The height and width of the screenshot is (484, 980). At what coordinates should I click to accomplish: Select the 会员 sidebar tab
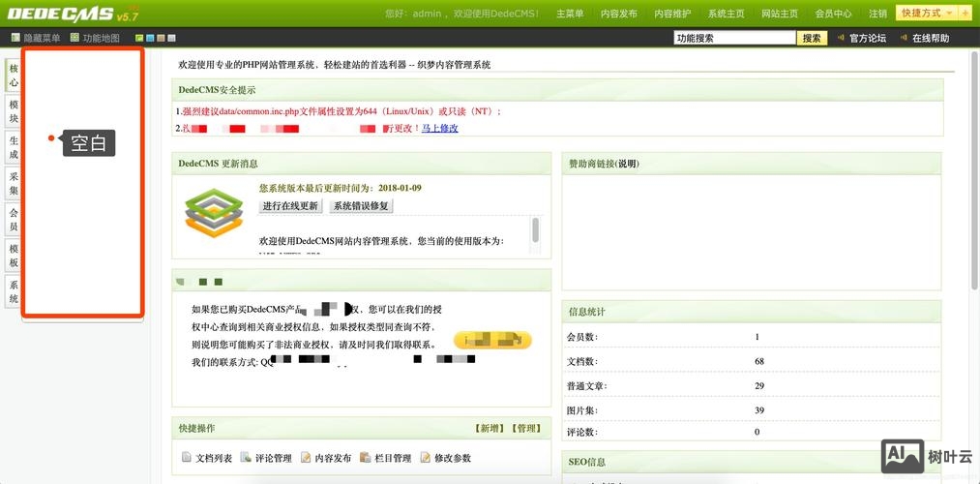[x=14, y=219]
